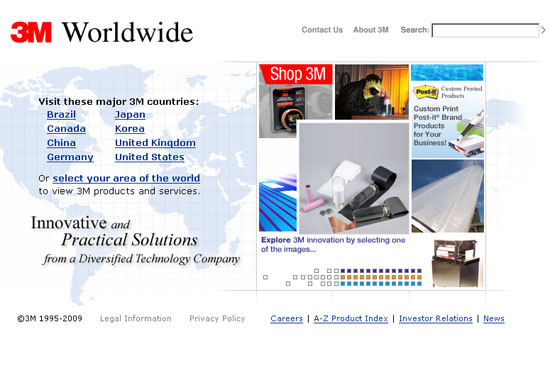Viewport: 550px width, 366px height.
Task: Click the blue striped film image
Action: click(278, 202)
